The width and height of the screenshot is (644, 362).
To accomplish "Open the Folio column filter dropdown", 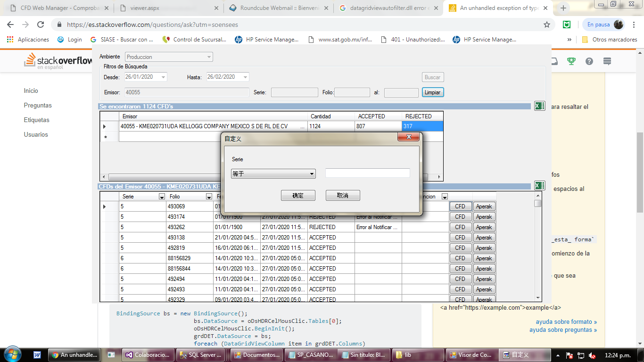I will tap(209, 197).
